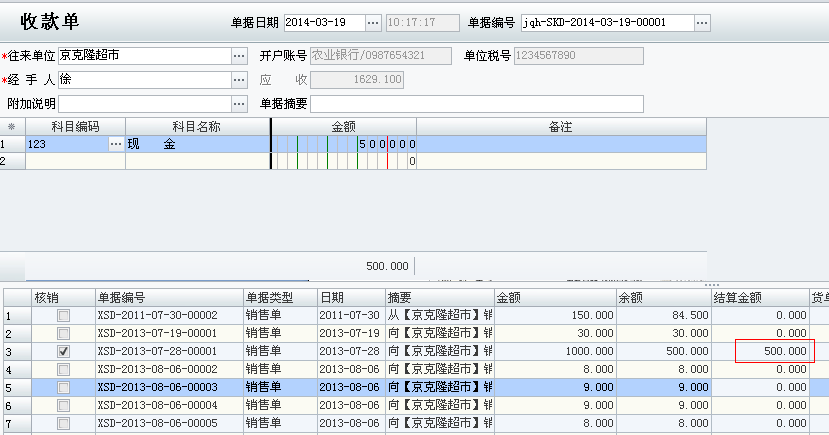The width and height of the screenshot is (829, 435).
Task: Open the ellipsis button beside 单据编号
Action: click(702, 23)
